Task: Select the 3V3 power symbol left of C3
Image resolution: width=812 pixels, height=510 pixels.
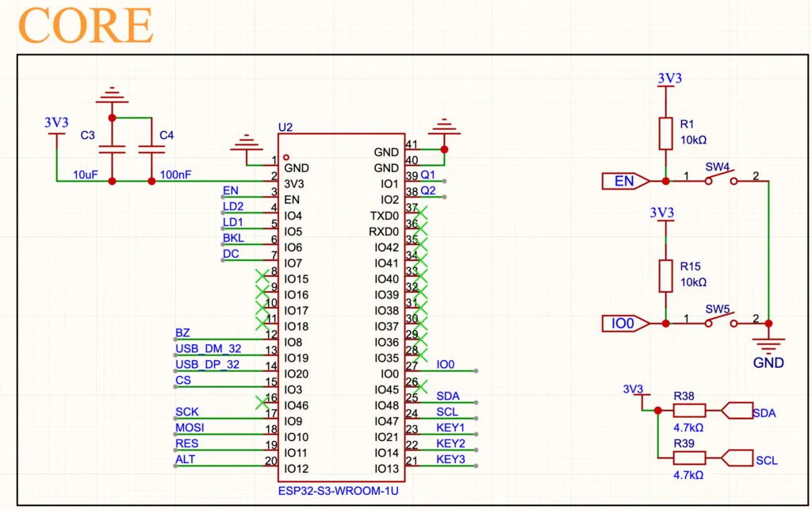Action: (56, 125)
